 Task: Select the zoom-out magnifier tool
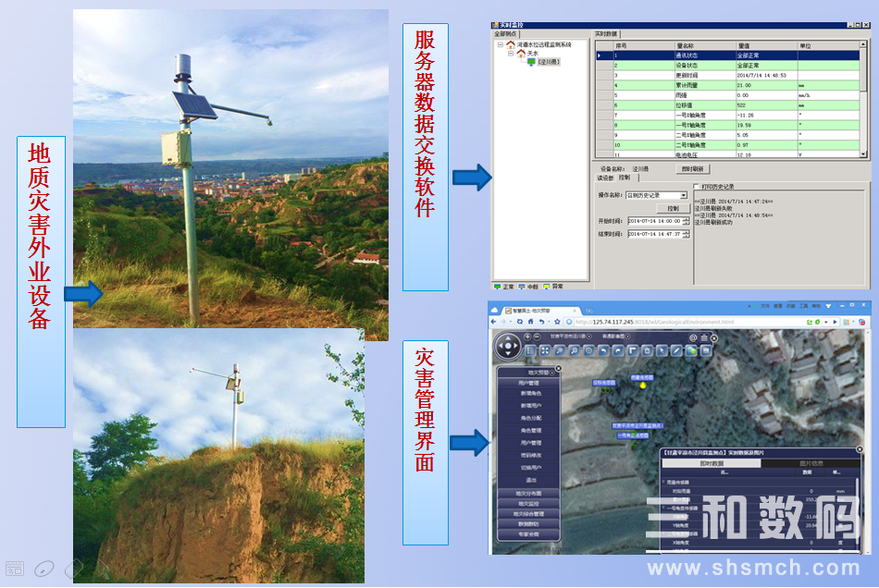[574, 350]
